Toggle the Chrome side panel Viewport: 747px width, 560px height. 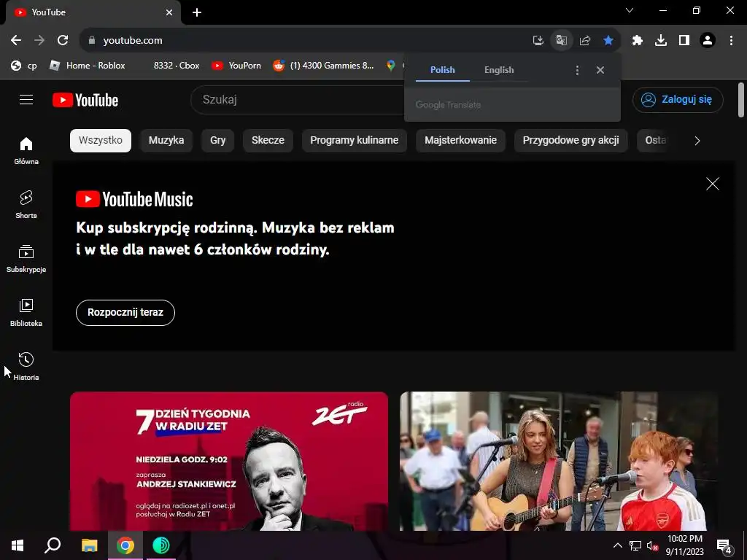tap(684, 41)
